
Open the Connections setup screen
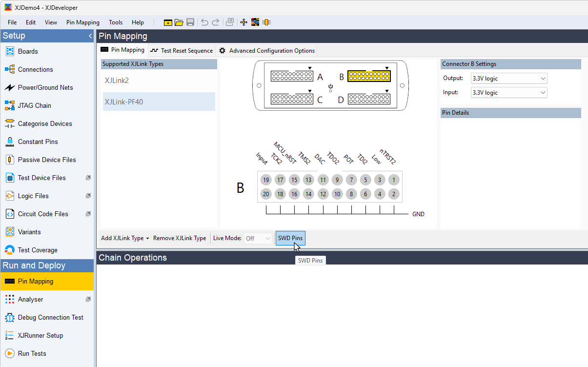click(x=47, y=69)
